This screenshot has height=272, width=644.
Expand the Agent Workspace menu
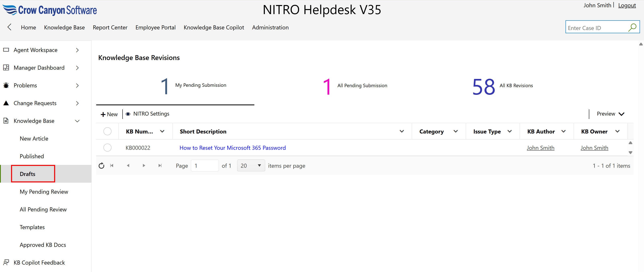click(x=77, y=50)
